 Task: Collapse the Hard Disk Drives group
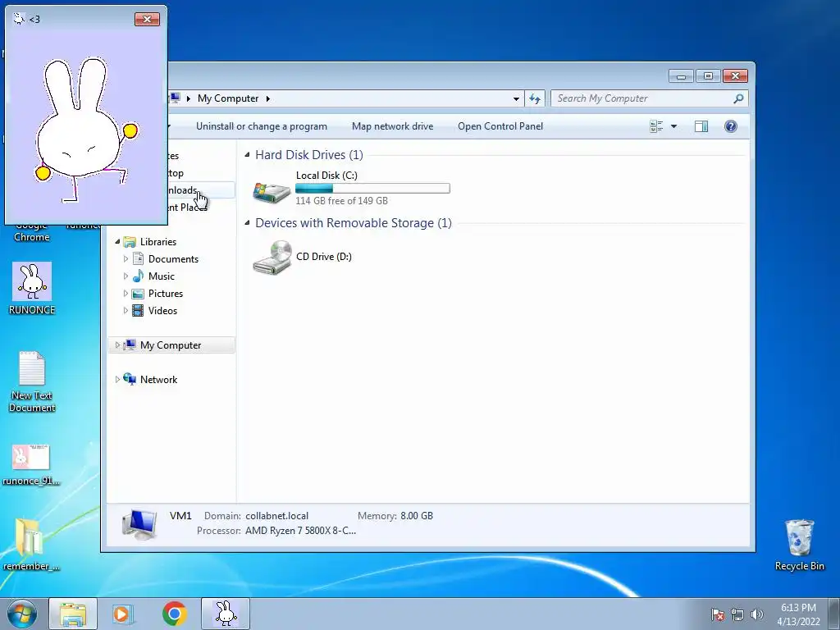pyautogui.click(x=247, y=155)
